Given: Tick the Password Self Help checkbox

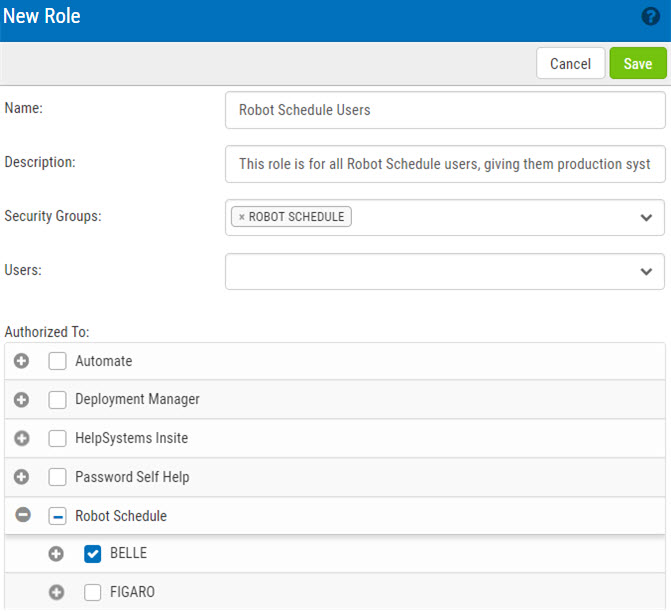Looking at the screenshot, I should (x=57, y=477).
